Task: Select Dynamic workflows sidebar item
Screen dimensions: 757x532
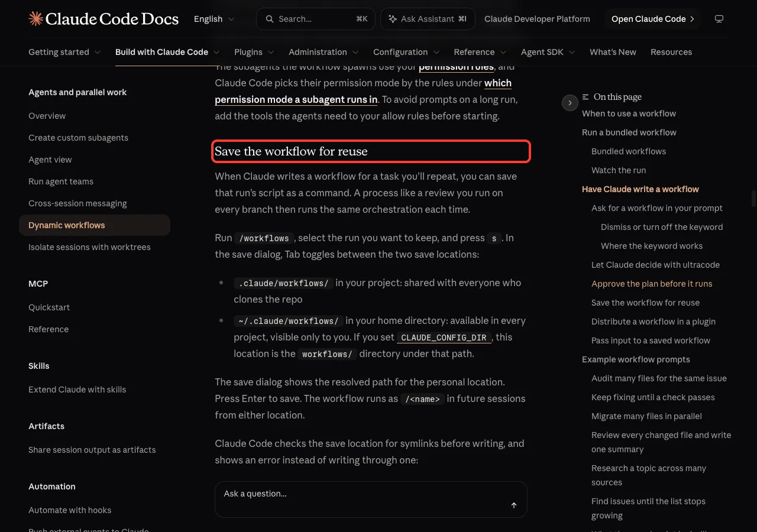Action: 95,225
